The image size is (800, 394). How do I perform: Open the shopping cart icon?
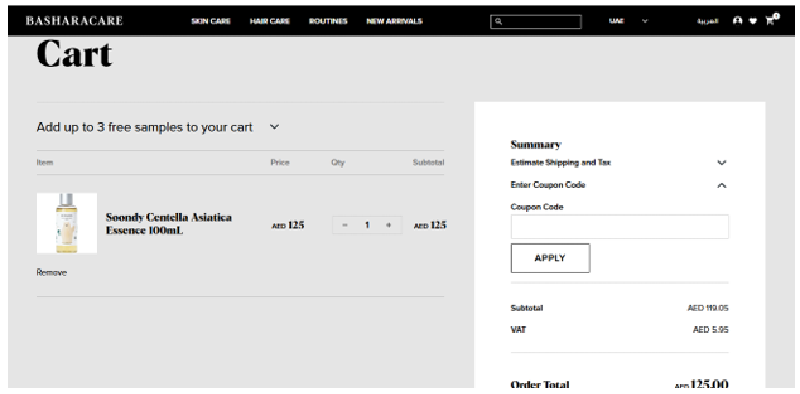click(771, 20)
